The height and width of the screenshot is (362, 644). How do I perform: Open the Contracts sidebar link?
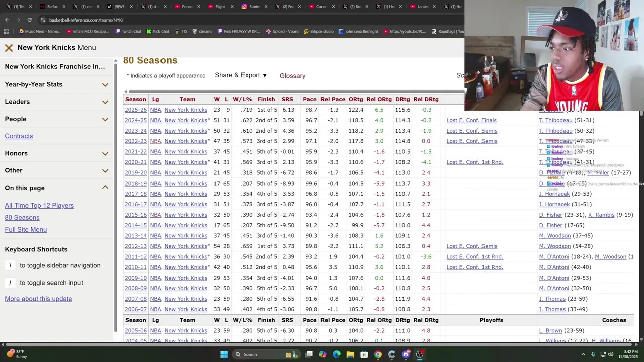click(19, 136)
